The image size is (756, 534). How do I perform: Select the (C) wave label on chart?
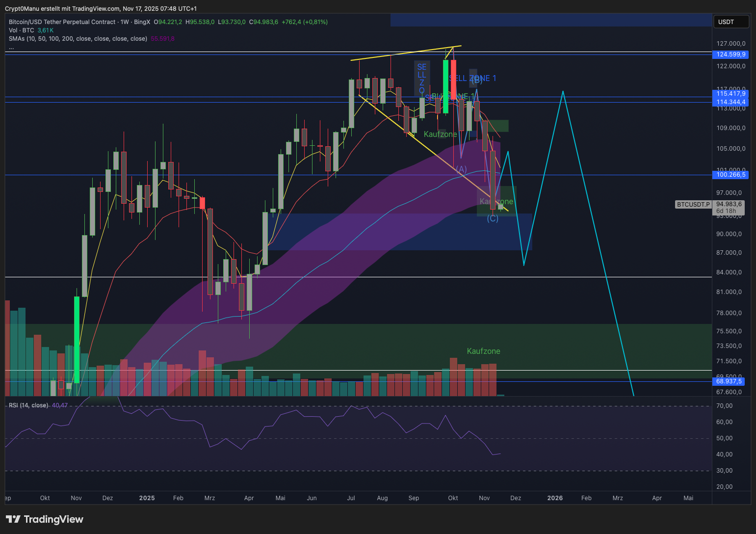point(493,218)
